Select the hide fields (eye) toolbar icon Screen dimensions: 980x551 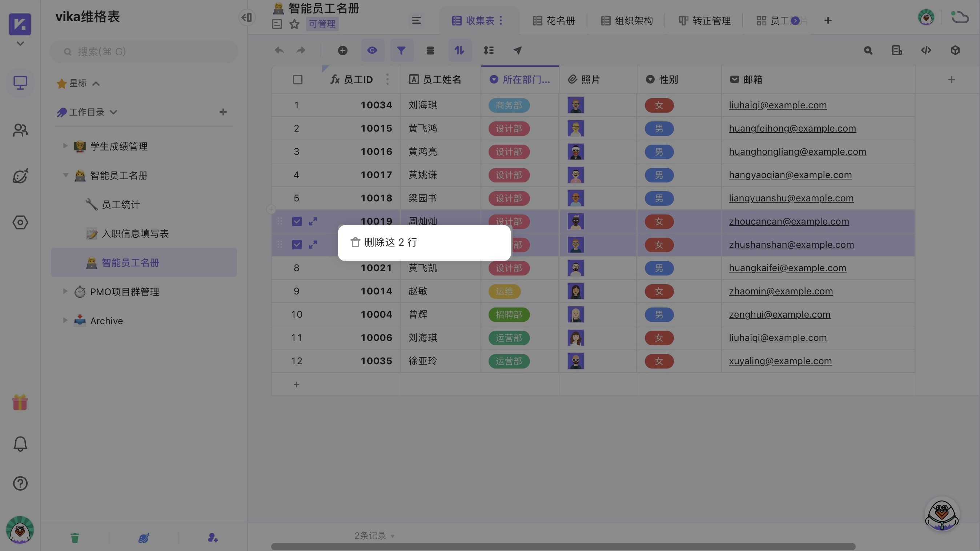tap(372, 50)
